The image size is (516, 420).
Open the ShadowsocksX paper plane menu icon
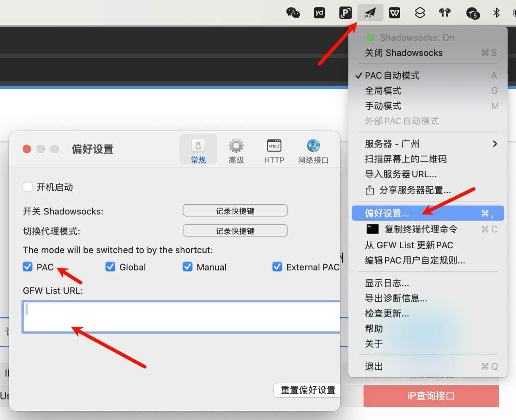[x=370, y=13]
